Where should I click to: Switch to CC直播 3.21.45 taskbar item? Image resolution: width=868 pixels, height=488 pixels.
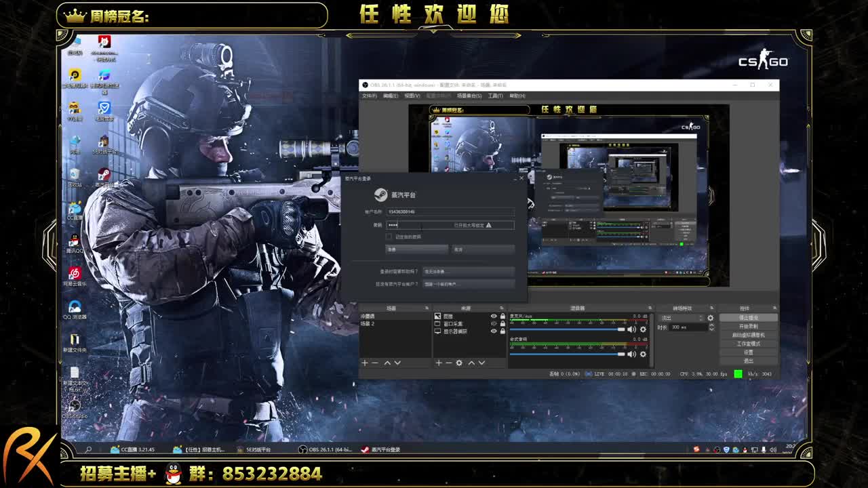tap(133, 449)
